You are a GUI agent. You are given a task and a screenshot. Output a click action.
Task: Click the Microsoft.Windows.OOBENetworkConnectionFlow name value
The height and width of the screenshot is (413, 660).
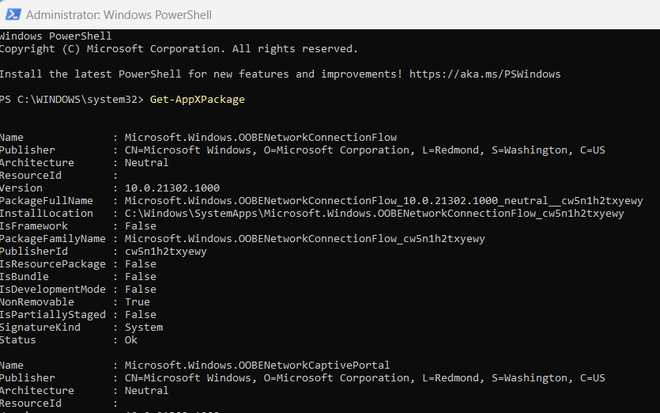point(260,137)
